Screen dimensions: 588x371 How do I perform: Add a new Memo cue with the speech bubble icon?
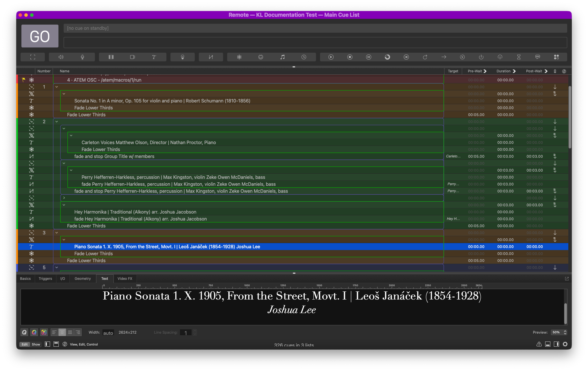tap(538, 57)
